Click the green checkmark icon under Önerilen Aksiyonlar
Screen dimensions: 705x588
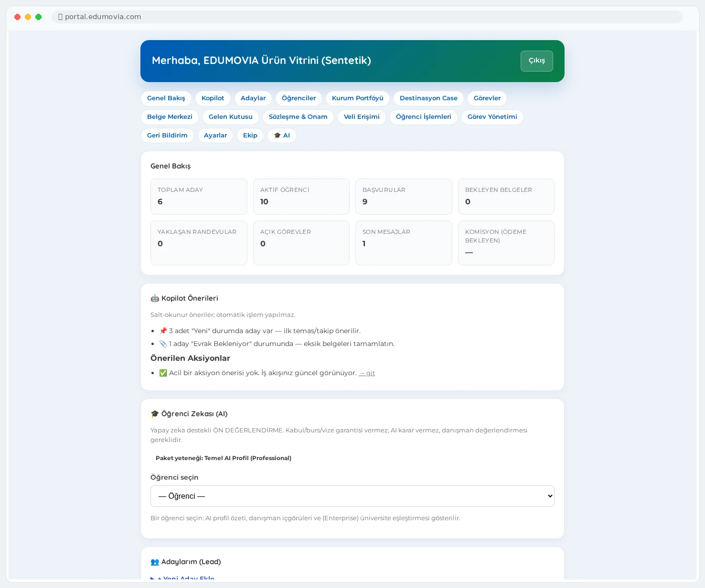click(163, 373)
